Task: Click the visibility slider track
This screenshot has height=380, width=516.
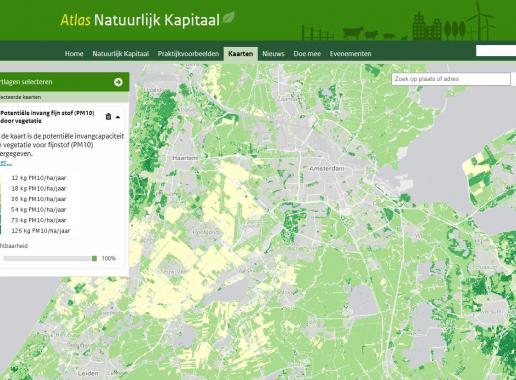Action: click(49, 259)
